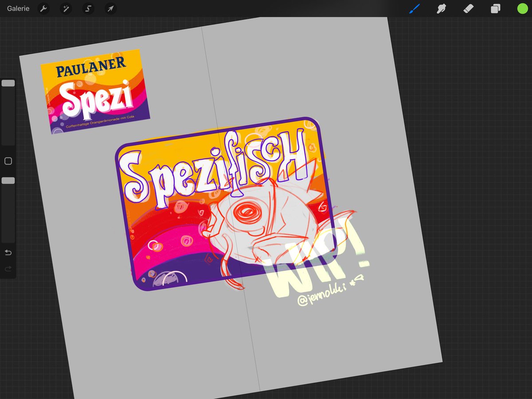Select the Eraser tool

pyautogui.click(x=468, y=8)
